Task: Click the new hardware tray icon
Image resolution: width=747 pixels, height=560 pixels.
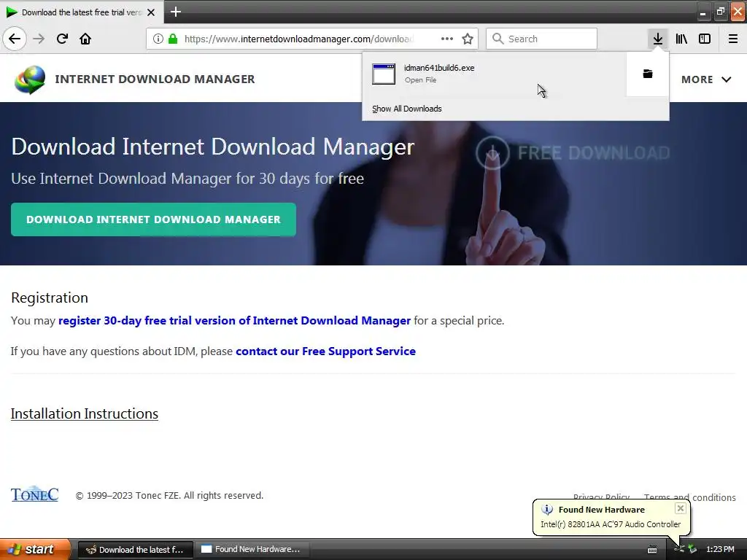Action: 692,549
